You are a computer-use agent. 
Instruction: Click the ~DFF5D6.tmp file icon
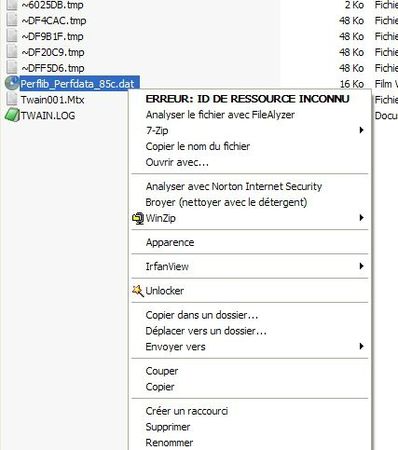pyautogui.click(x=12, y=68)
